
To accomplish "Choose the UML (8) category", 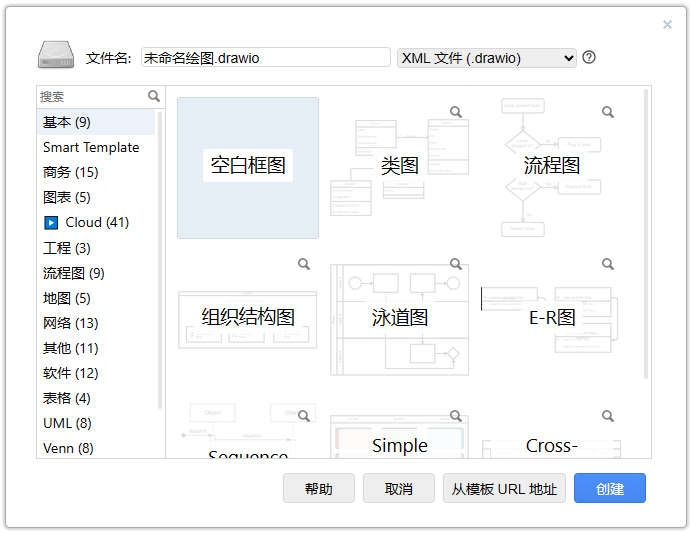I will coord(67,423).
